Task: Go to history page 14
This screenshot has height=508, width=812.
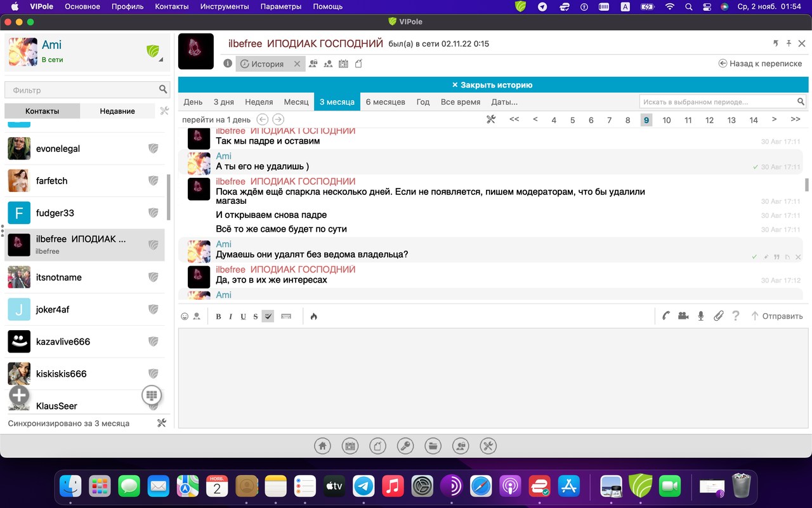Action: click(x=754, y=120)
